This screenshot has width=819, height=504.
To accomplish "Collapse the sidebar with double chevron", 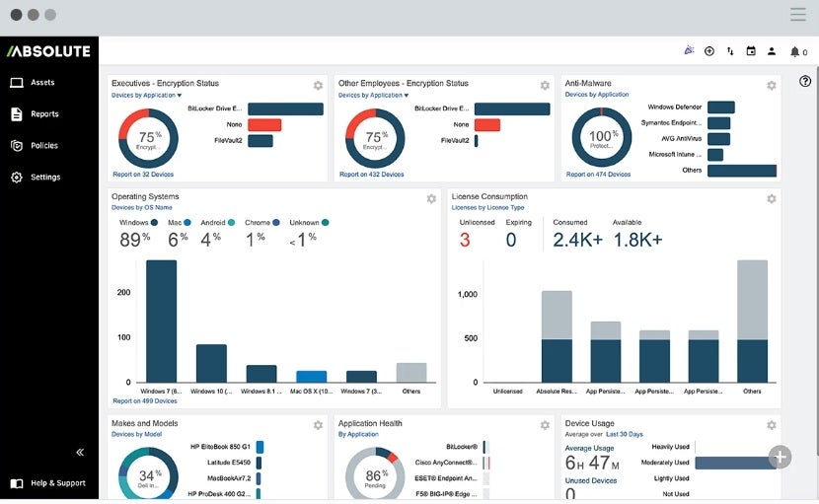I will pyautogui.click(x=80, y=453).
